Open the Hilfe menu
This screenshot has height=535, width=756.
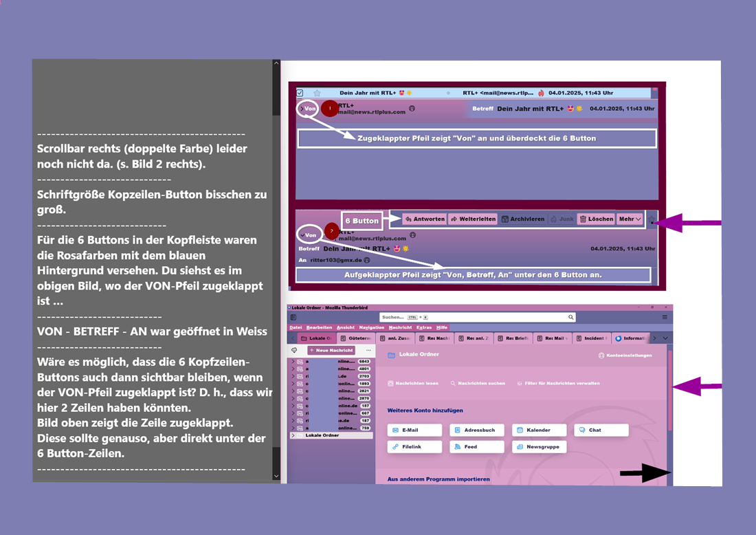point(442,327)
